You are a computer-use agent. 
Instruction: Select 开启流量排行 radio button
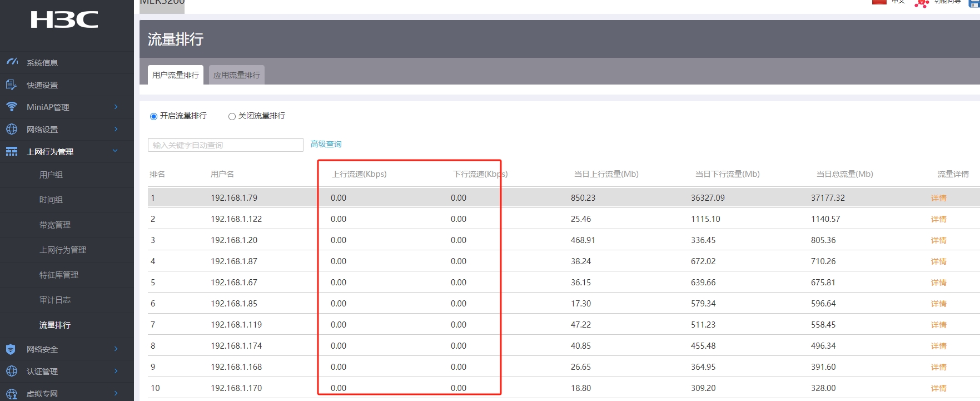(x=153, y=116)
